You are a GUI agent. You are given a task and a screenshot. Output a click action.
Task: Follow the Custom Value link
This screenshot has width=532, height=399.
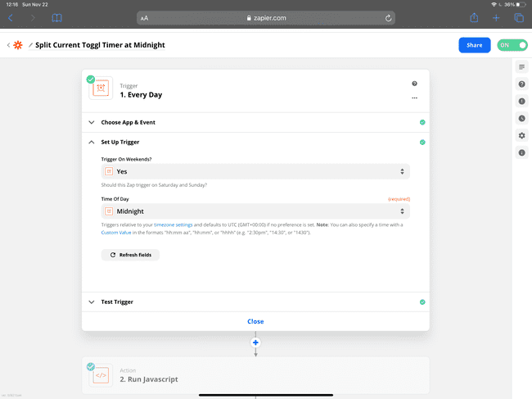pyautogui.click(x=116, y=233)
